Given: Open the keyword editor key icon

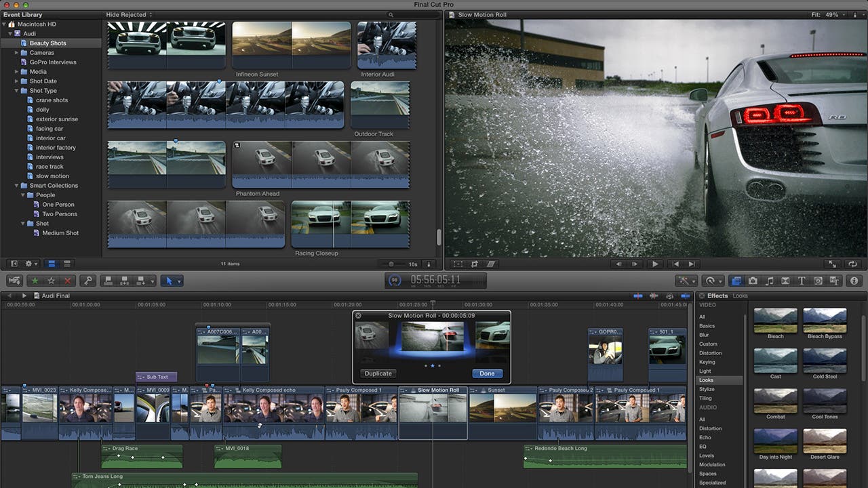Looking at the screenshot, I should pos(87,281).
